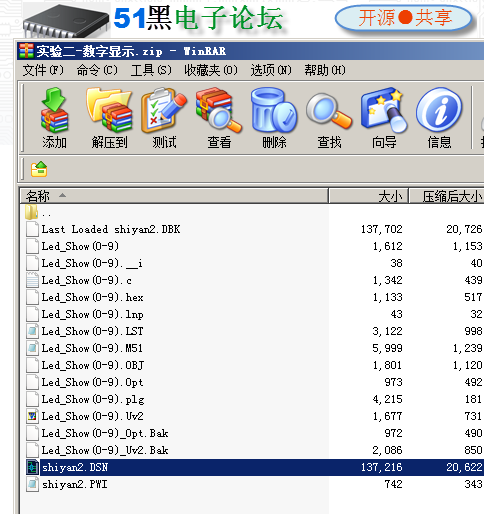Open the 命令(C) menu
The height and width of the screenshot is (514, 484).
(97, 70)
